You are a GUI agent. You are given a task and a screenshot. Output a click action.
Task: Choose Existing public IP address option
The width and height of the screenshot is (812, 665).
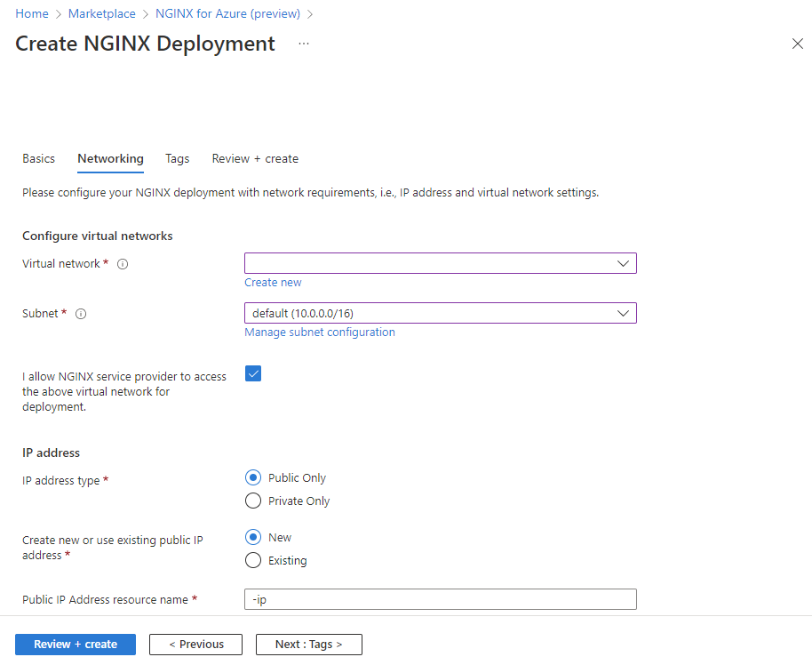point(253,561)
